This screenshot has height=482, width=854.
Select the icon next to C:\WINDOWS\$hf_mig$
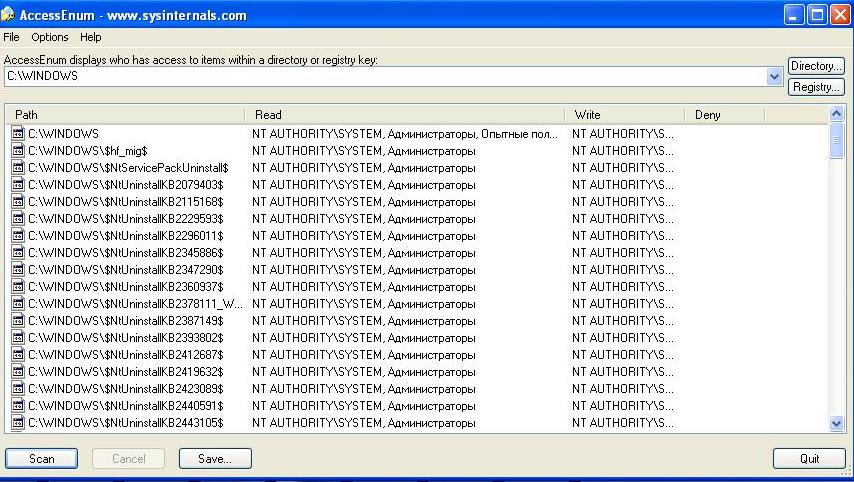(18, 150)
